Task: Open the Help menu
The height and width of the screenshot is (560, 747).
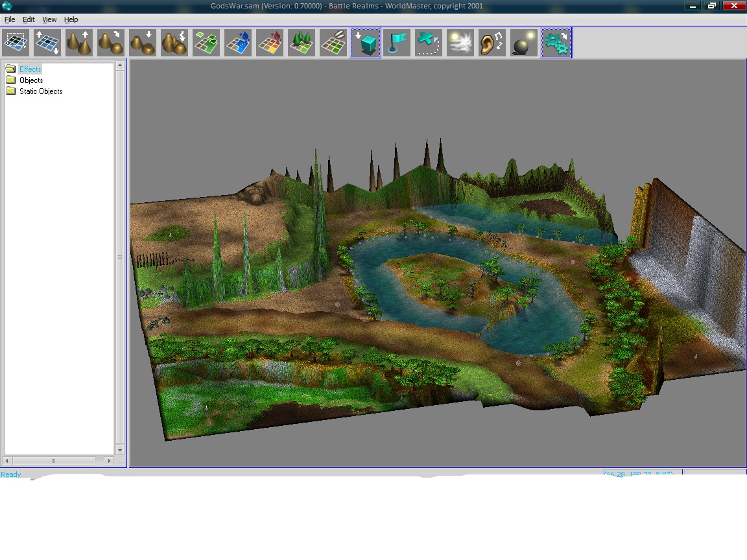Action: coord(71,19)
